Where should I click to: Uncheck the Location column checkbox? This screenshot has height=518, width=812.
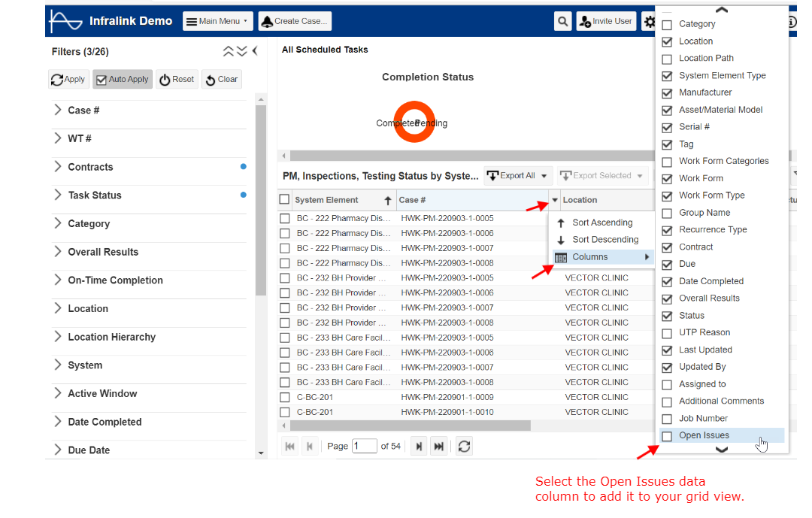tap(667, 42)
